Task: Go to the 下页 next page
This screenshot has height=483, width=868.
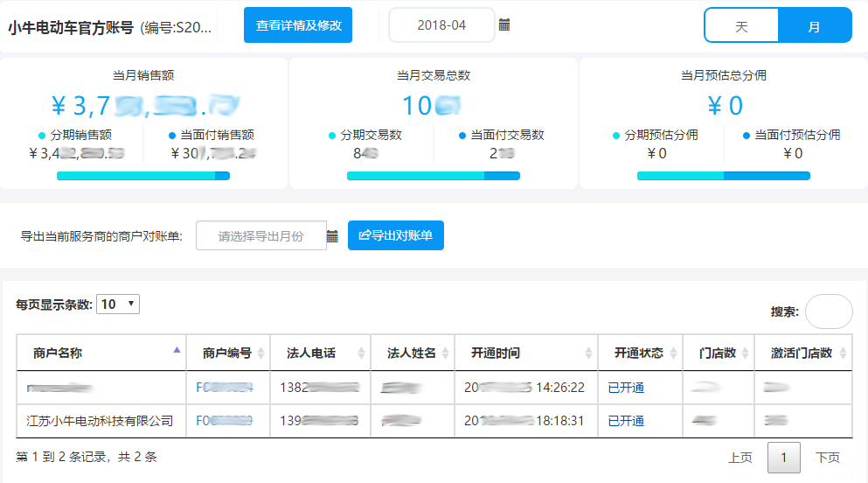Action: [x=828, y=458]
